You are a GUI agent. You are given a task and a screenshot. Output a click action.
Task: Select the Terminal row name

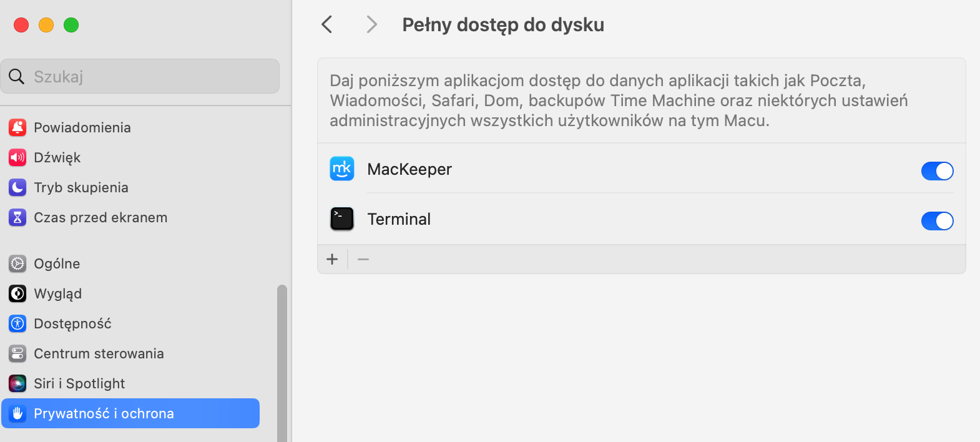(399, 219)
